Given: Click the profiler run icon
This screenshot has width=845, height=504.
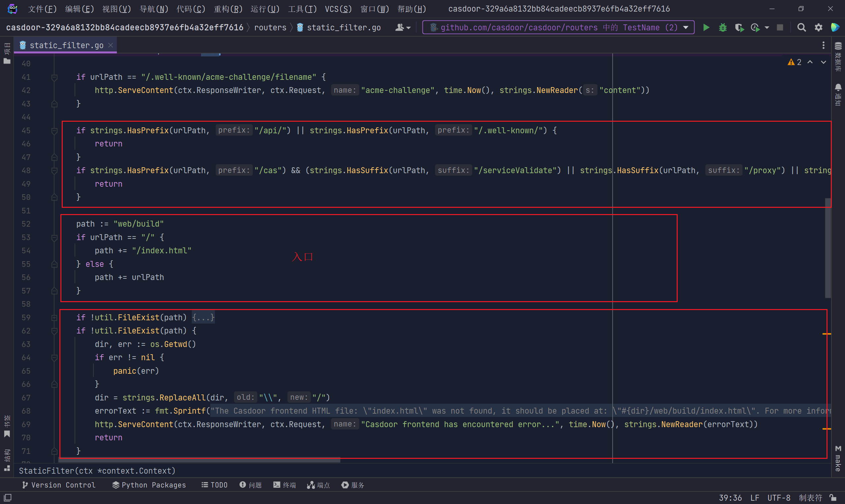Looking at the screenshot, I should point(755,27).
